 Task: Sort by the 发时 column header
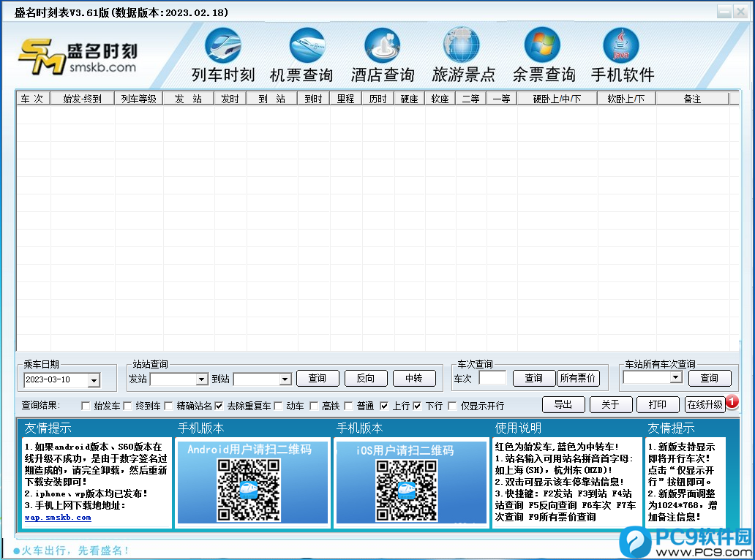[230, 99]
